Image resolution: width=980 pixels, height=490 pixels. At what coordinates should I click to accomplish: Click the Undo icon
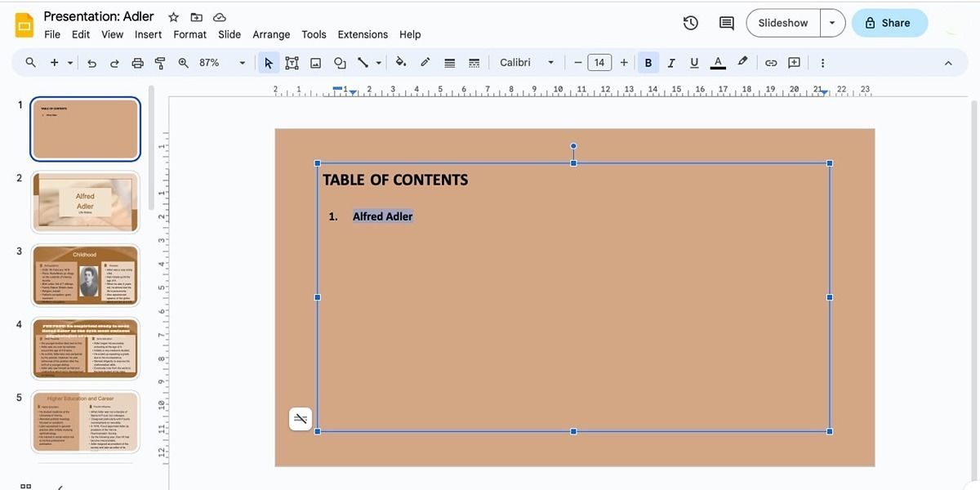tap(91, 62)
